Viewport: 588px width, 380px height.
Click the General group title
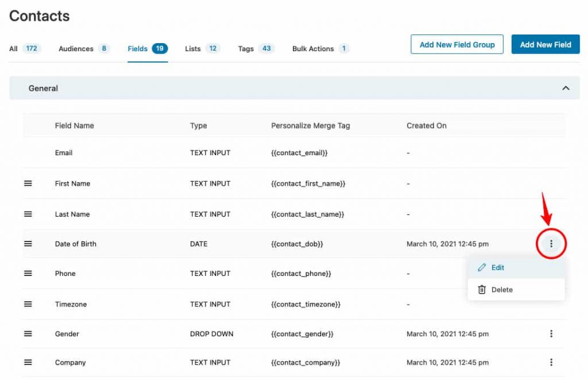pos(43,88)
